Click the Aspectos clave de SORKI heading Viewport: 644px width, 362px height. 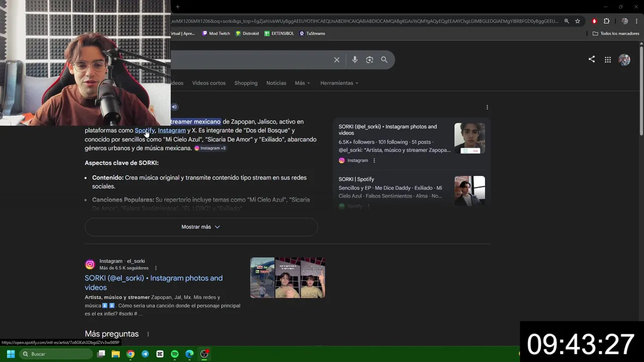coord(122,163)
